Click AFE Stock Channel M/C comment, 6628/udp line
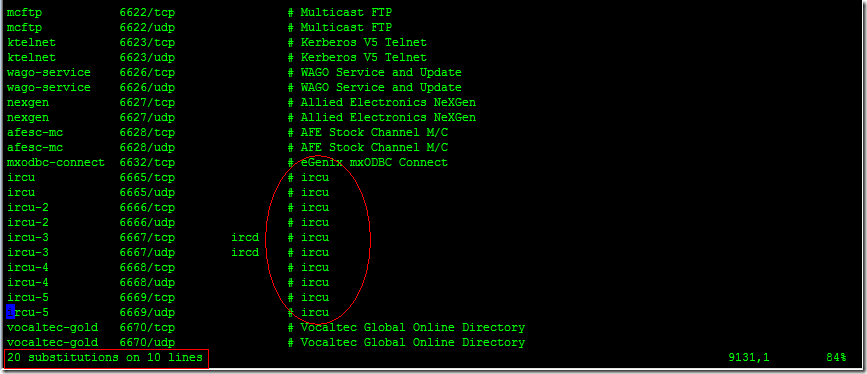 (374, 147)
